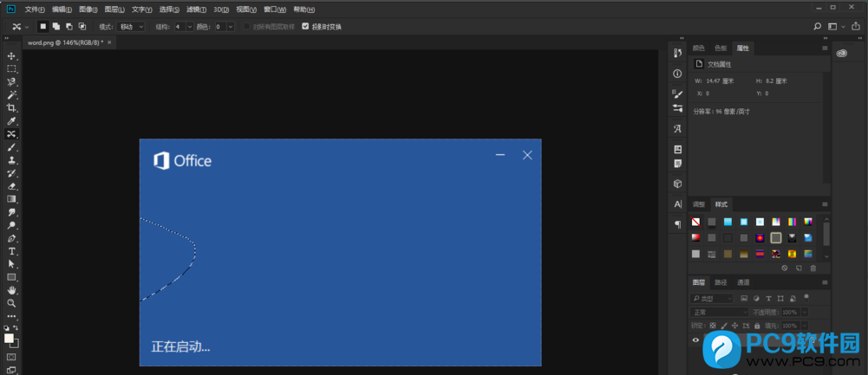868x375 pixels.
Task: Enable Intersect with Selection mode
Action: tap(82, 26)
